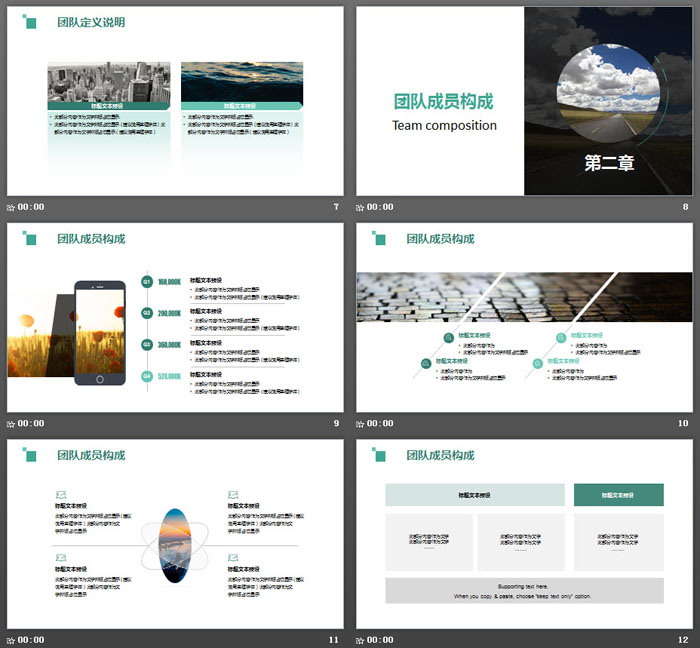
Task: Click the transition star icon under slide 11
Action: 11,640
